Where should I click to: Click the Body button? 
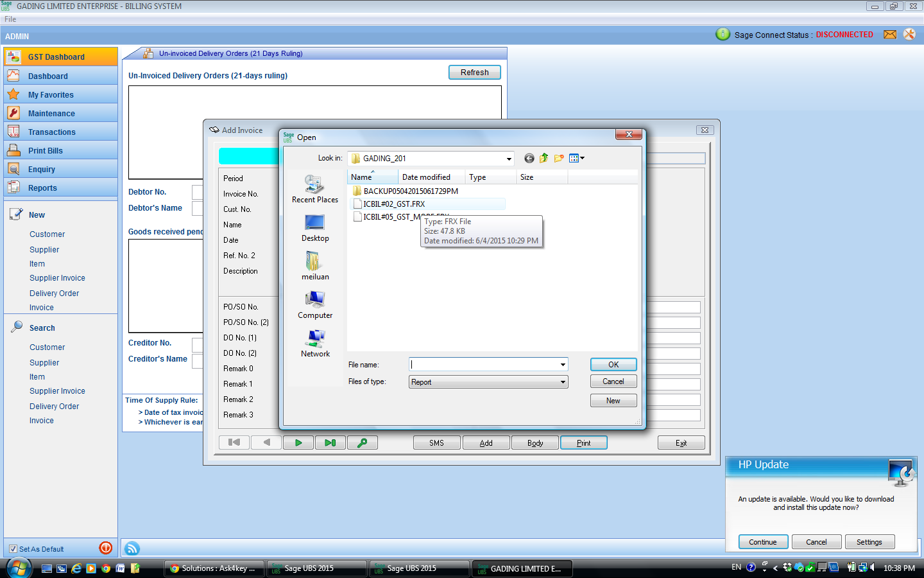point(535,443)
